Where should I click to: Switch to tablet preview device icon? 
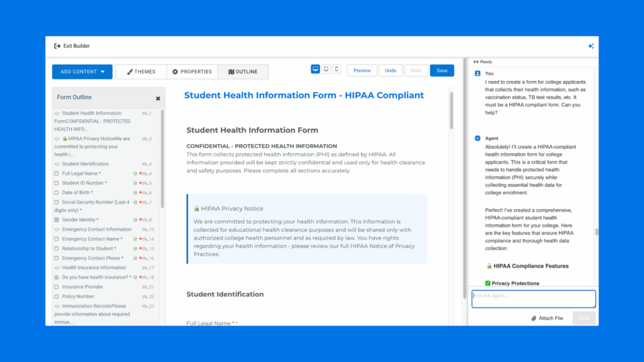pos(326,69)
